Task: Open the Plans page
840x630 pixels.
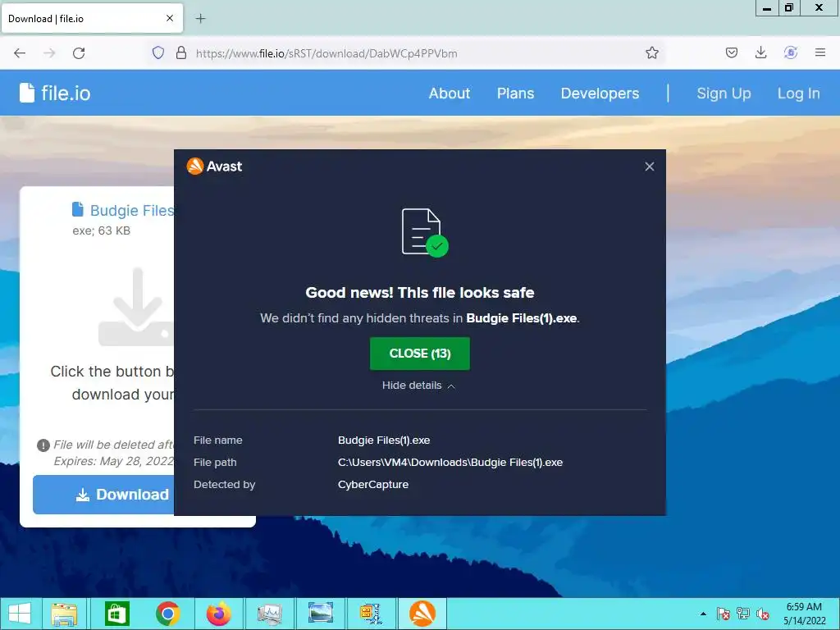Action: [515, 94]
